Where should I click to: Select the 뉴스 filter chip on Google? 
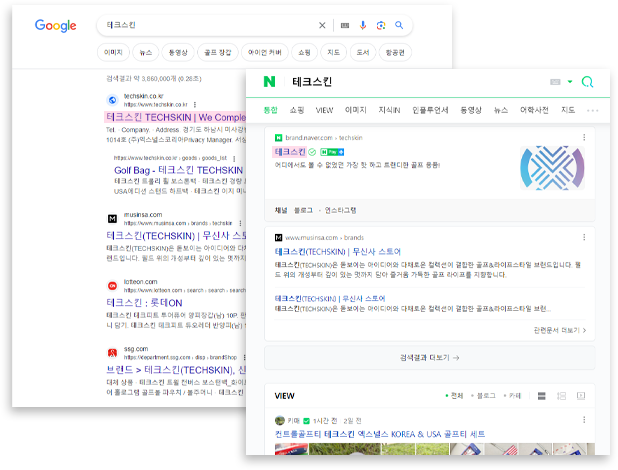pos(146,52)
